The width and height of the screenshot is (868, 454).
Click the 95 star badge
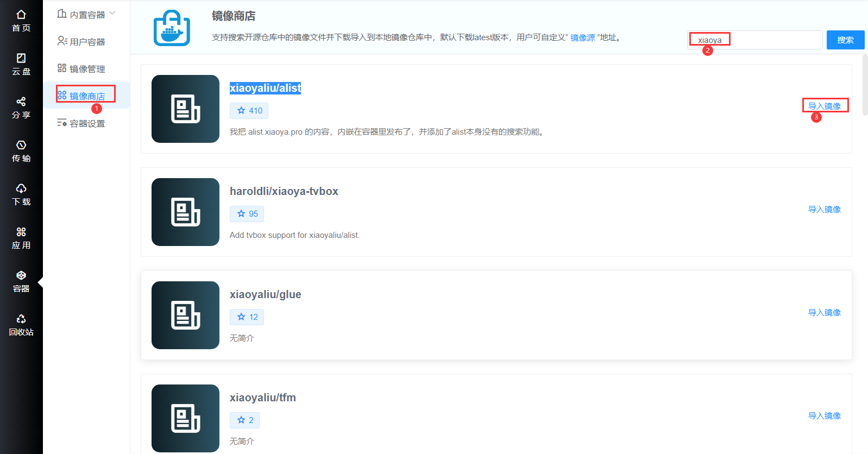[247, 214]
